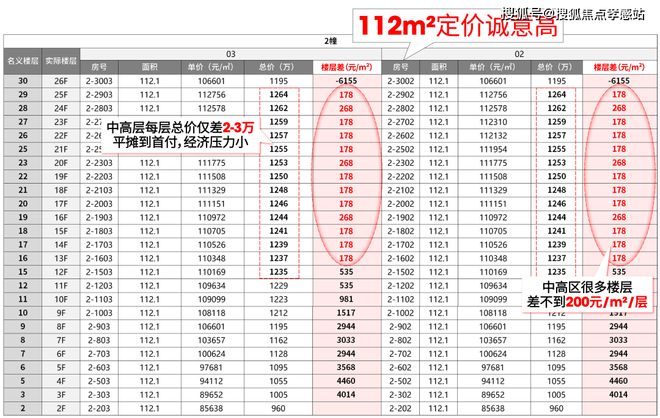Select unit price 112756 in 2-2903 row
660x418 pixels.
(x=212, y=95)
